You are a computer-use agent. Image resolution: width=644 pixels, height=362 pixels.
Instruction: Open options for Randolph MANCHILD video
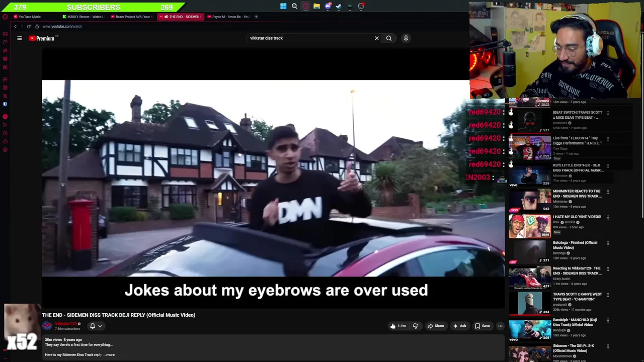tap(608, 320)
